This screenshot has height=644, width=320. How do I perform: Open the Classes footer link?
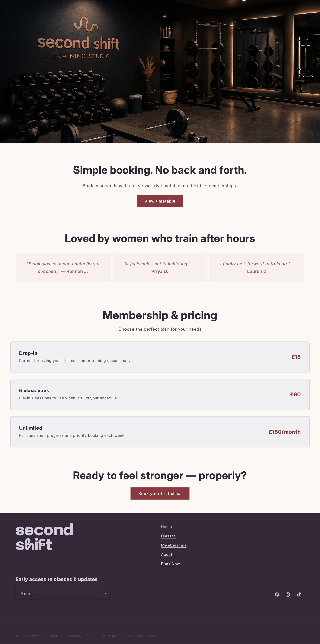[x=168, y=536]
